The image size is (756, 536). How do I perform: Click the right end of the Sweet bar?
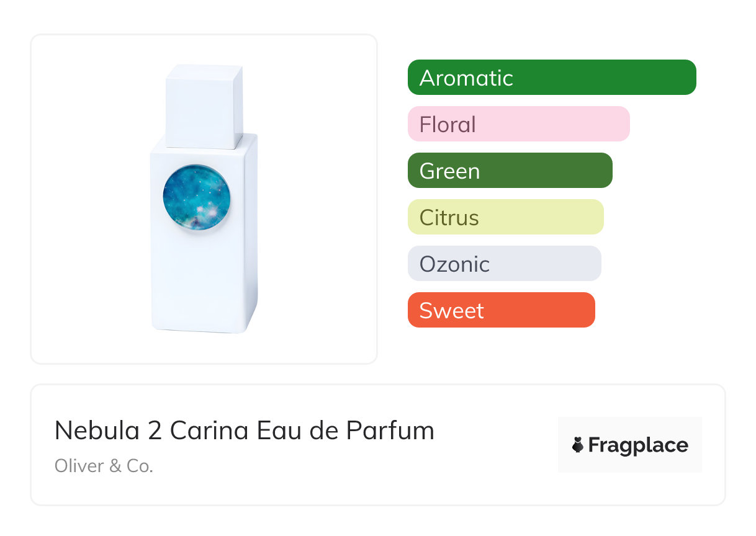point(585,310)
